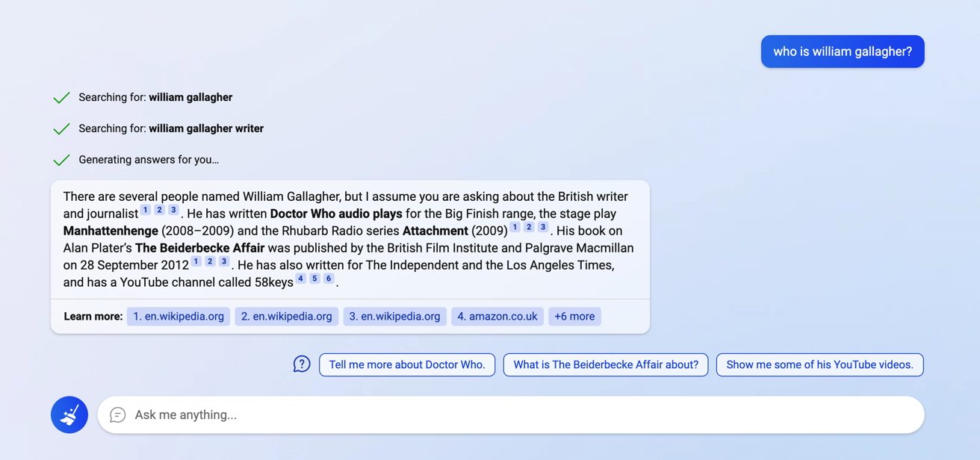Click the chat bubble icon inside the input box

[118, 414]
